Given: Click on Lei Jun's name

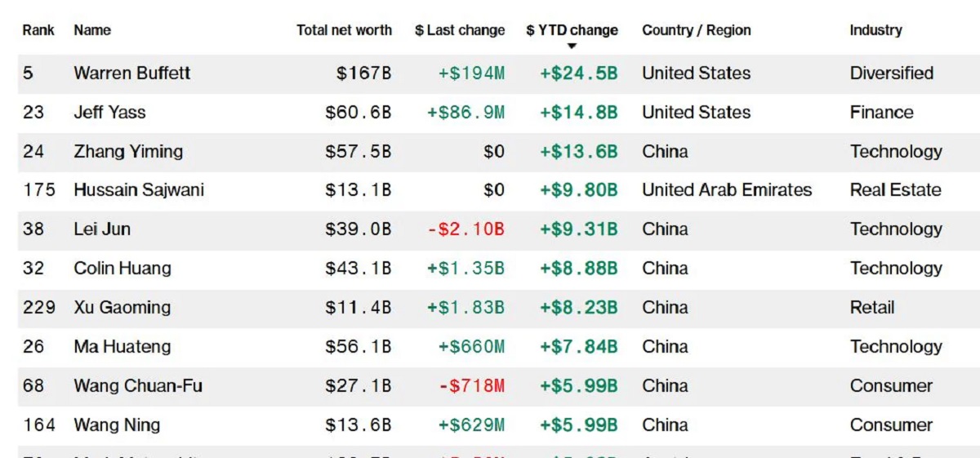Looking at the screenshot, I should pyautogui.click(x=102, y=229).
